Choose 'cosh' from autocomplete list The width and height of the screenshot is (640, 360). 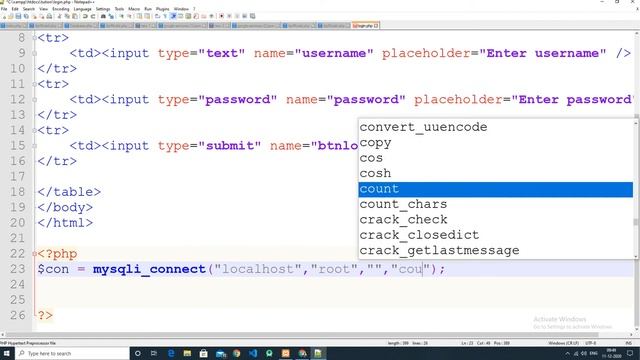pos(496,174)
